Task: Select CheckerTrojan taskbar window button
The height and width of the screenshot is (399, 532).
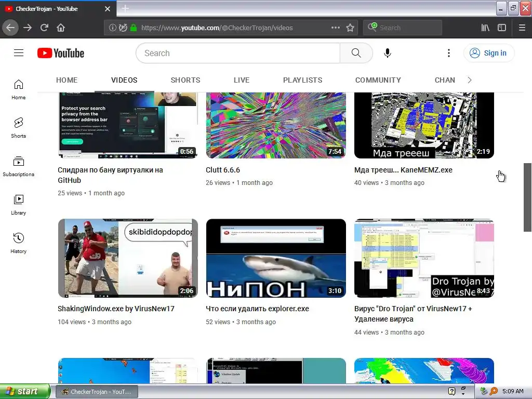Action: pos(97,392)
